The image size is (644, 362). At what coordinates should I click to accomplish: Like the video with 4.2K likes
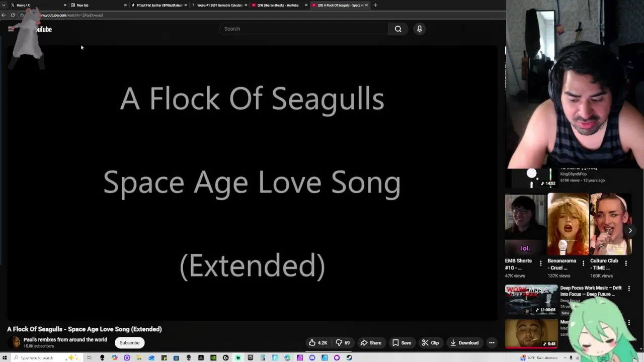coord(318,343)
